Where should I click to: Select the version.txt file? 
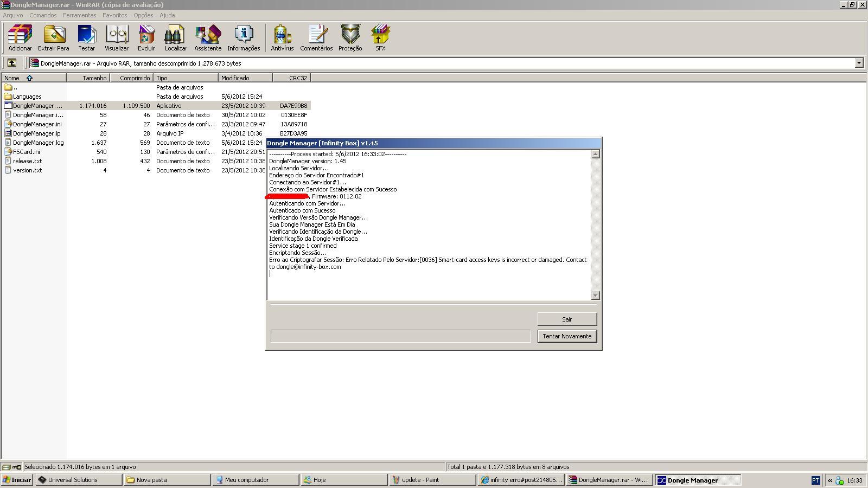pyautogui.click(x=23, y=170)
